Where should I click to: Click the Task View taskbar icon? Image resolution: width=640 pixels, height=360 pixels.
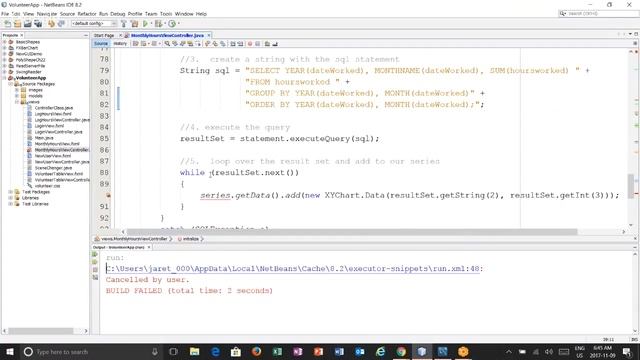(x=173, y=351)
